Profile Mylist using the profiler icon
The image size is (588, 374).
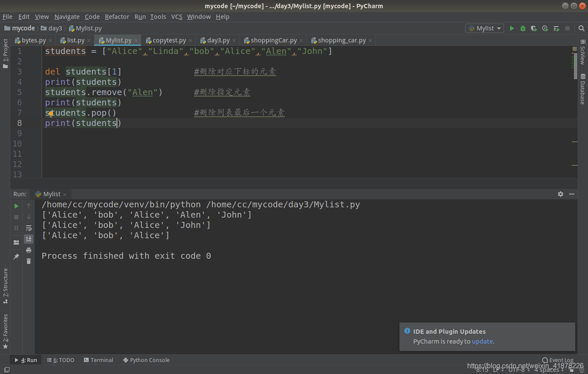(545, 28)
